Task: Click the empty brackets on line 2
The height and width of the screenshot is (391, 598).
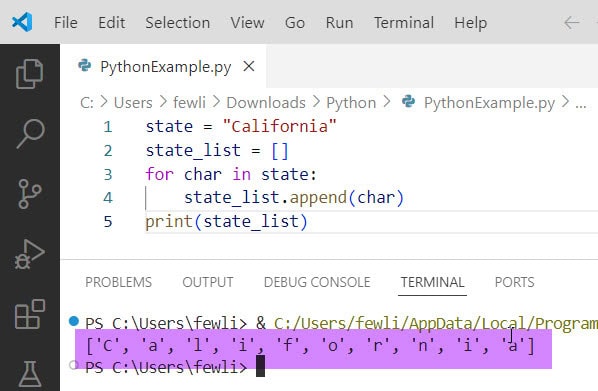Action: 280,150
